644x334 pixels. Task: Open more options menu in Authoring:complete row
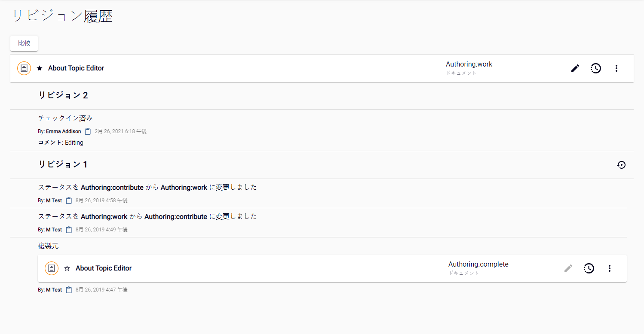(x=610, y=268)
